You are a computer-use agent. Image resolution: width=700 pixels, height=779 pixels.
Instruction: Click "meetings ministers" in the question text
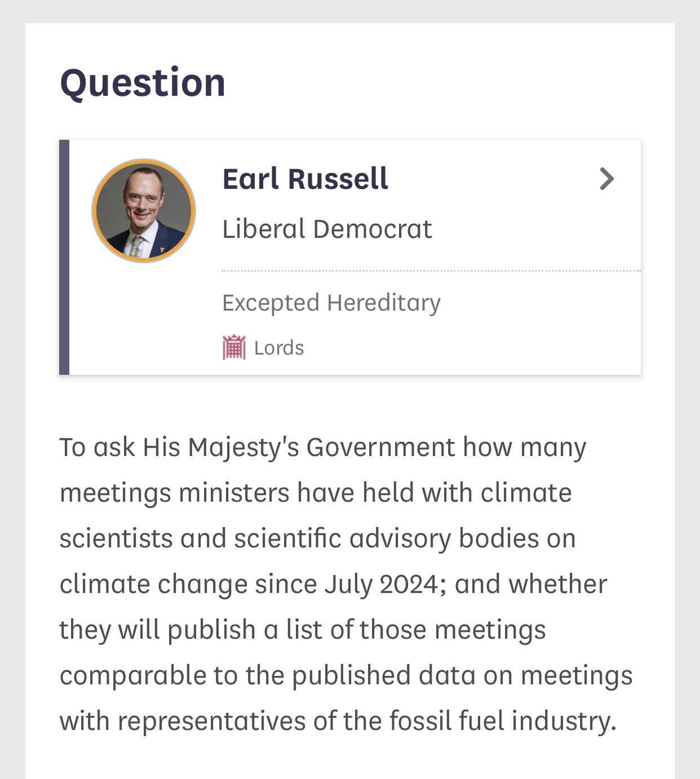tap(175, 493)
